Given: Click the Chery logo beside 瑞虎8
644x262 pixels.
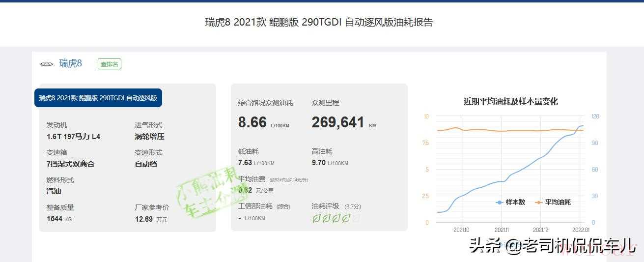Looking at the screenshot, I should [x=47, y=64].
